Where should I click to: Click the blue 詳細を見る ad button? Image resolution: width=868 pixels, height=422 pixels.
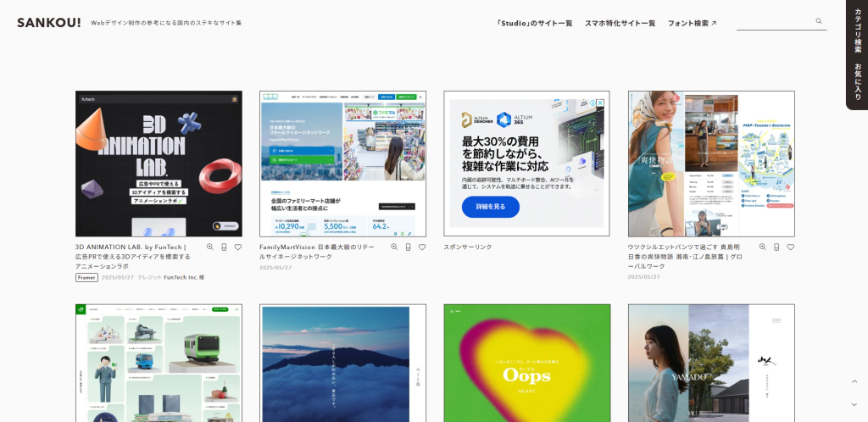(x=490, y=207)
